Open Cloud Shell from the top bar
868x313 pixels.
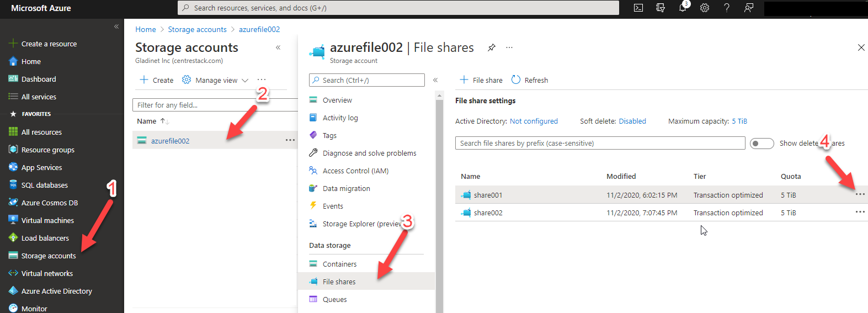(x=638, y=8)
